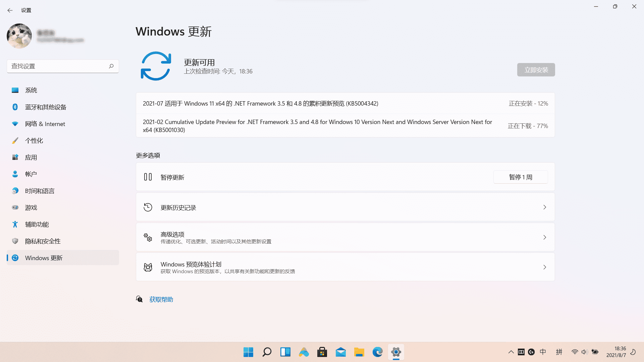644x362 pixels.
Task: Open the 系统 settings category
Action: pos(63,90)
